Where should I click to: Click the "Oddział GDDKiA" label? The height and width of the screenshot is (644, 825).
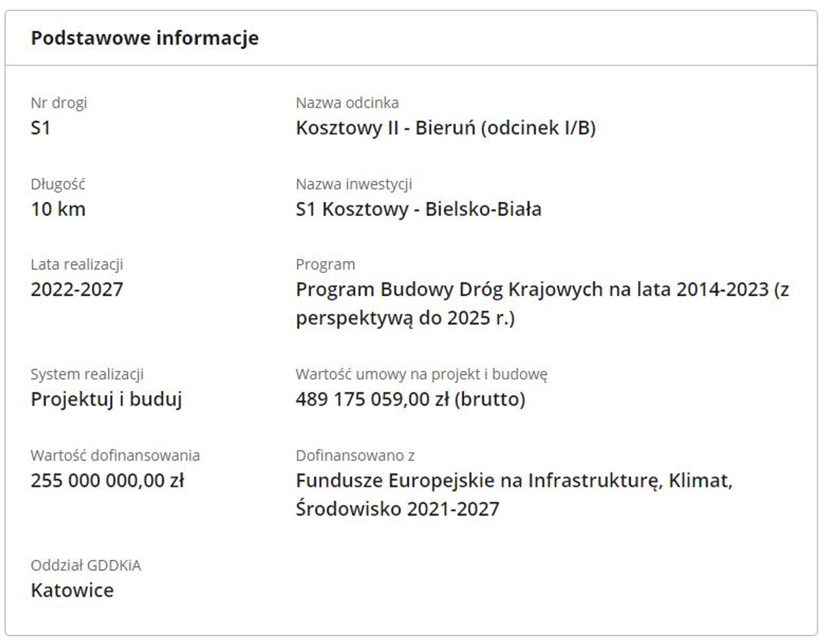(x=86, y=566)
